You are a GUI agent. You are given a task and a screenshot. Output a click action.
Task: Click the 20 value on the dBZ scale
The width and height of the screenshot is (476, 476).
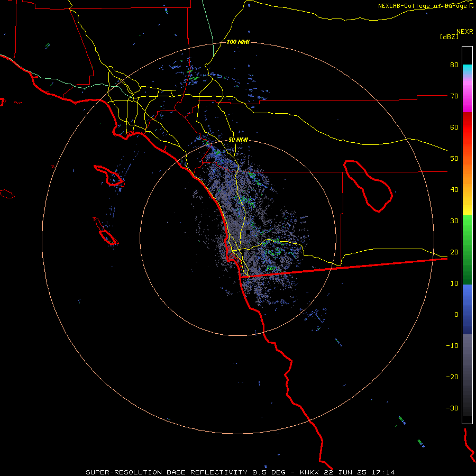pos(454,252)
